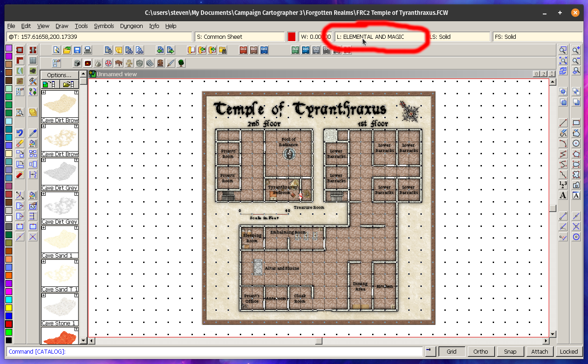Select the Line drawing tool
The image size is (588, 364).
pos(563,123)
